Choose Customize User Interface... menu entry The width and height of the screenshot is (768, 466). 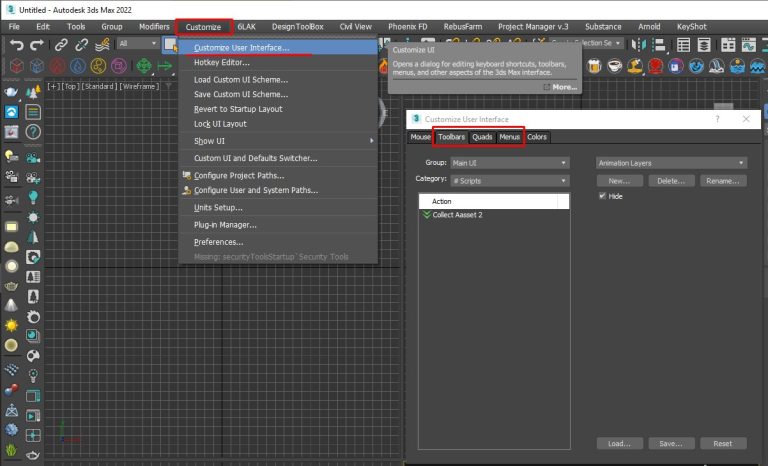coord(279,48)
